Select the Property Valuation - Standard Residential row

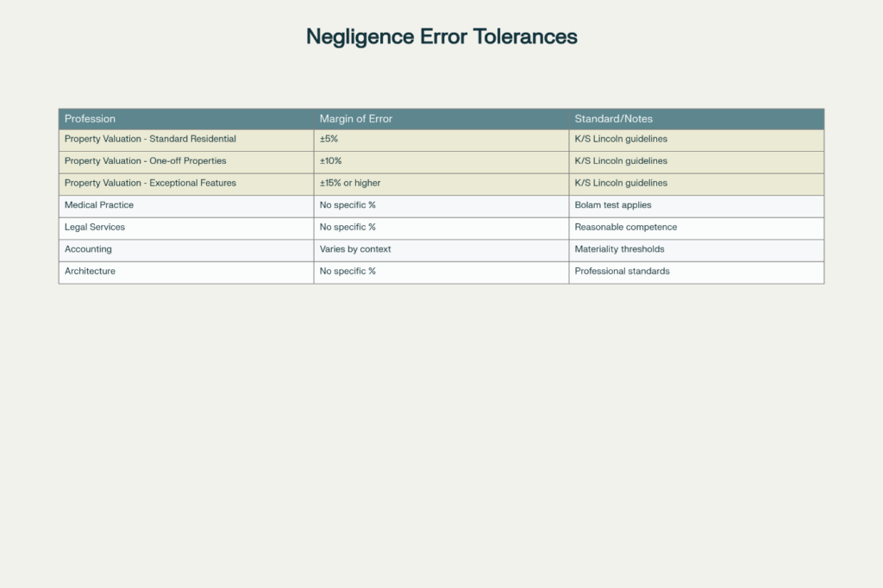(150, 139)
